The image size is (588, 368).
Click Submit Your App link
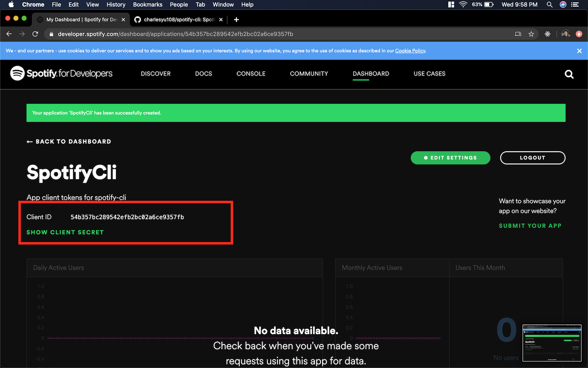coord(530,226)
